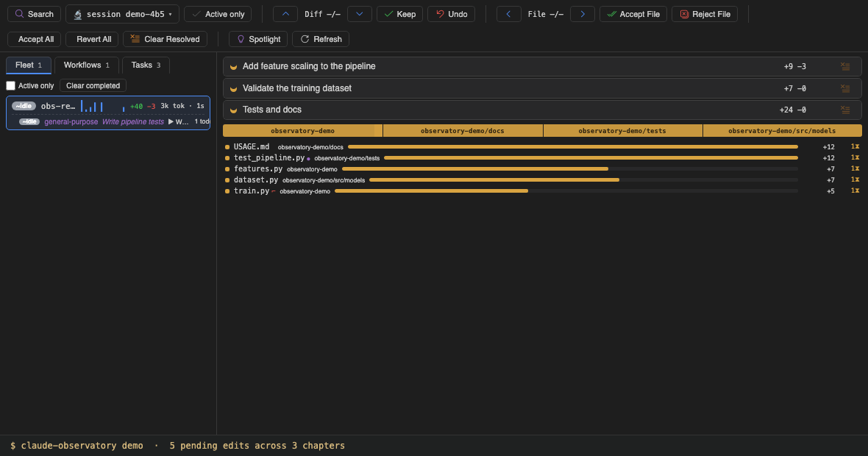Open the dataset.py file row

542,180
